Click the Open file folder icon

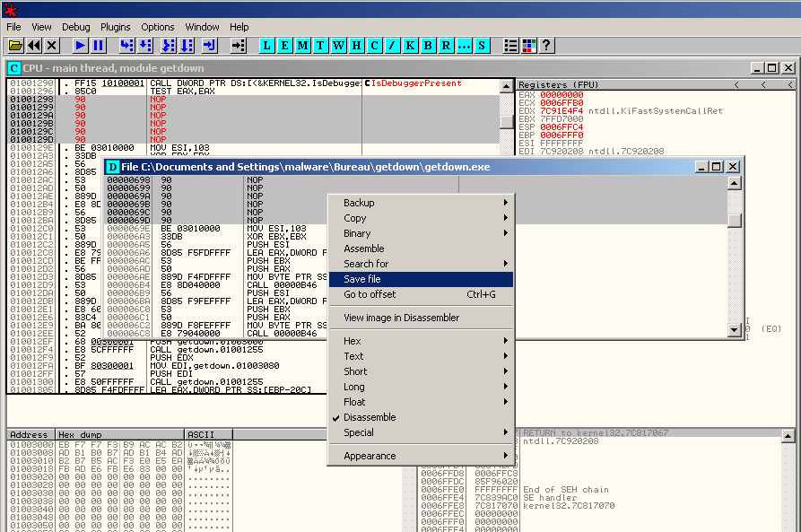[x=15, y=45]
